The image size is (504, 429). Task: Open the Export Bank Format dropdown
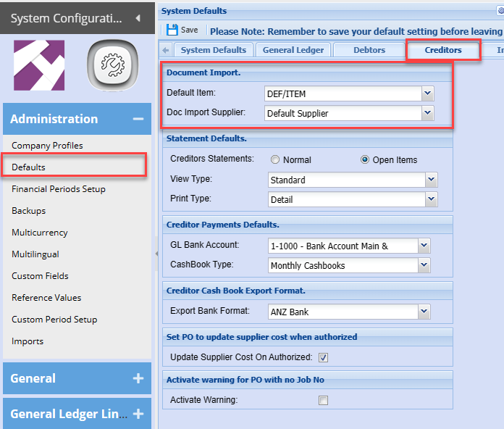424,312
